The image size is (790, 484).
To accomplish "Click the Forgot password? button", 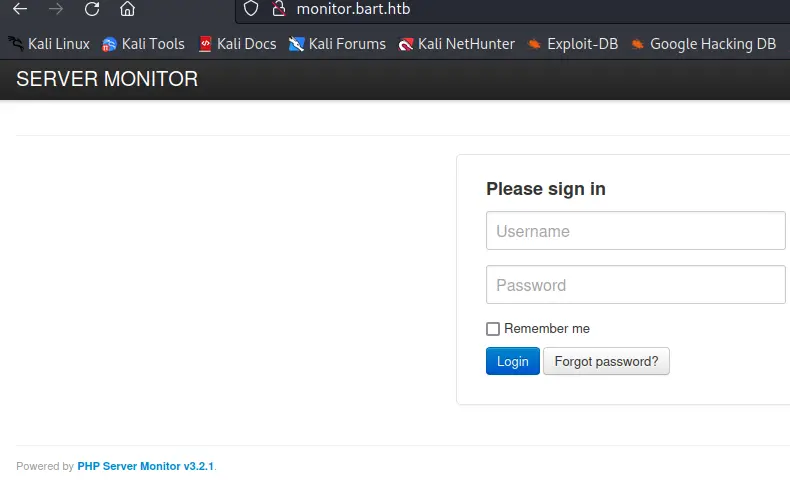I will [x=606, y=361].
